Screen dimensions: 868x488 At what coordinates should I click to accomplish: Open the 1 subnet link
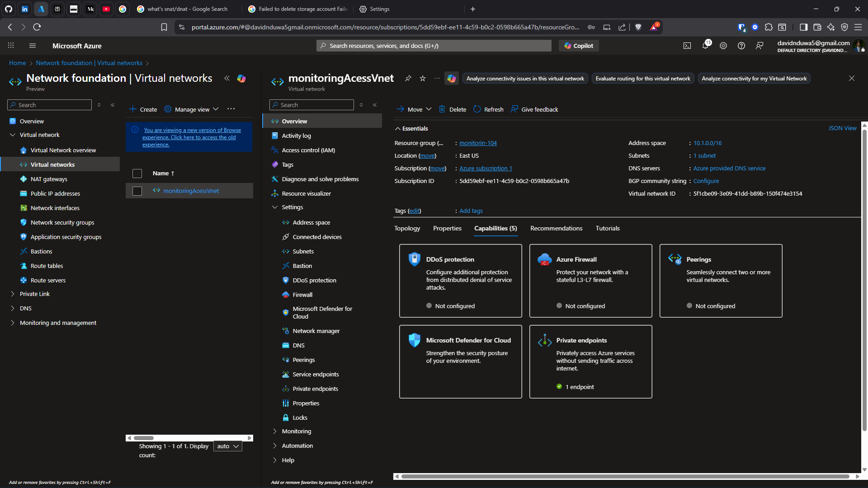(704, 155)
